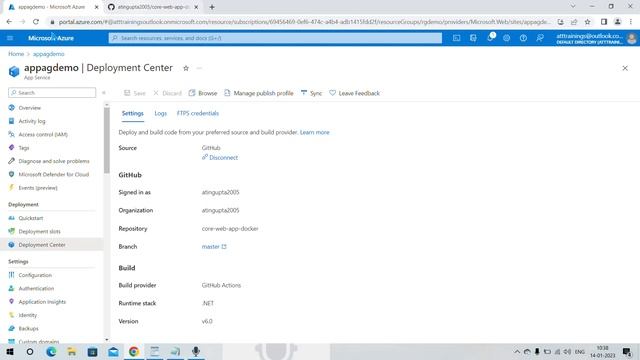The width and height of the screenshot is (640, 360).
Task: Open Application Insights
Action: click(42, 302)
